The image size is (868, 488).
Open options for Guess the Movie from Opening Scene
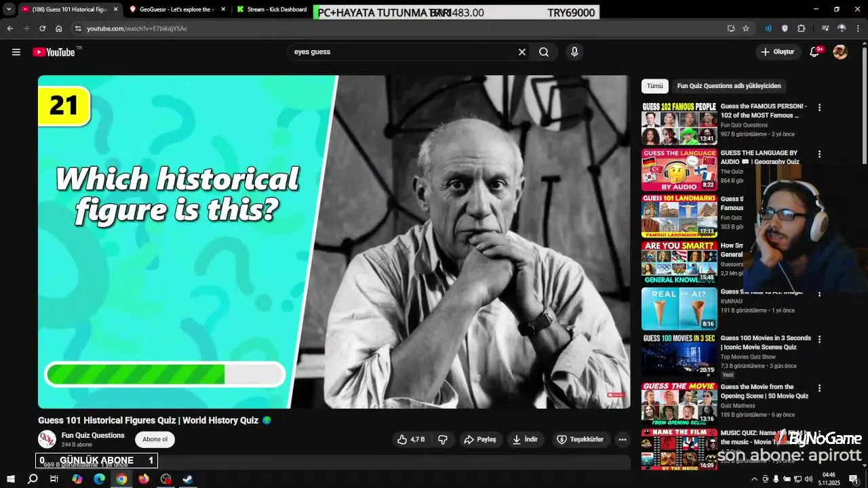tap(819, 388)
